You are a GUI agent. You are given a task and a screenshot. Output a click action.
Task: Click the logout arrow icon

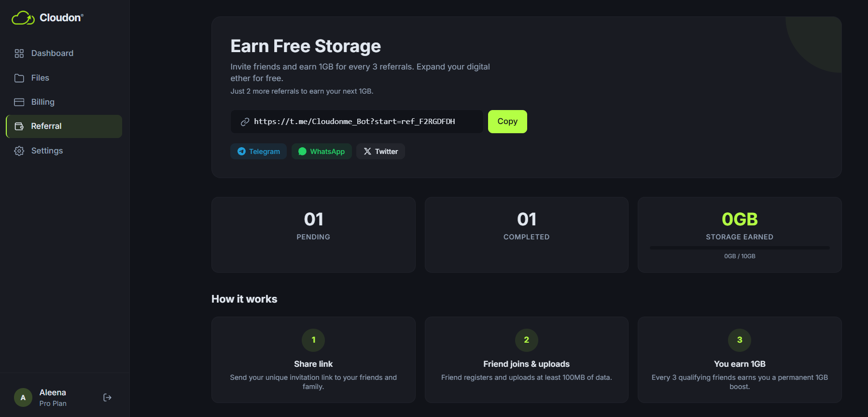pos(107,397)
